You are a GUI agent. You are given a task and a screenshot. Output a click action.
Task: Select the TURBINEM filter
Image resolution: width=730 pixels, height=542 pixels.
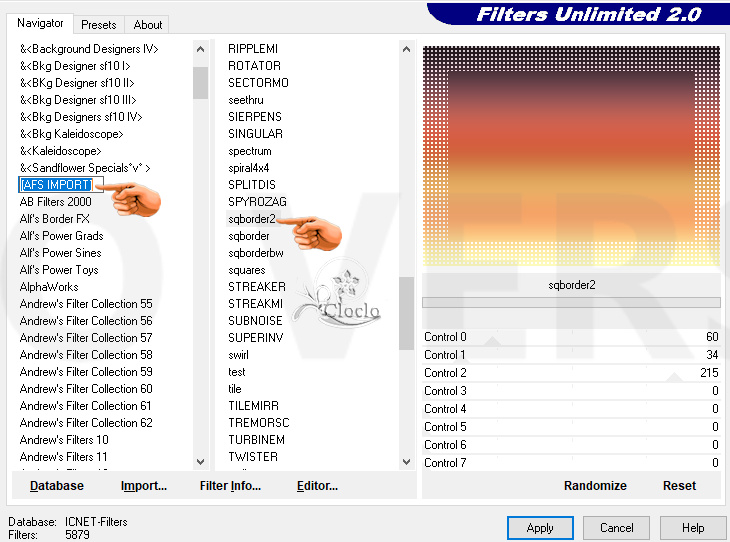point(256,440)
